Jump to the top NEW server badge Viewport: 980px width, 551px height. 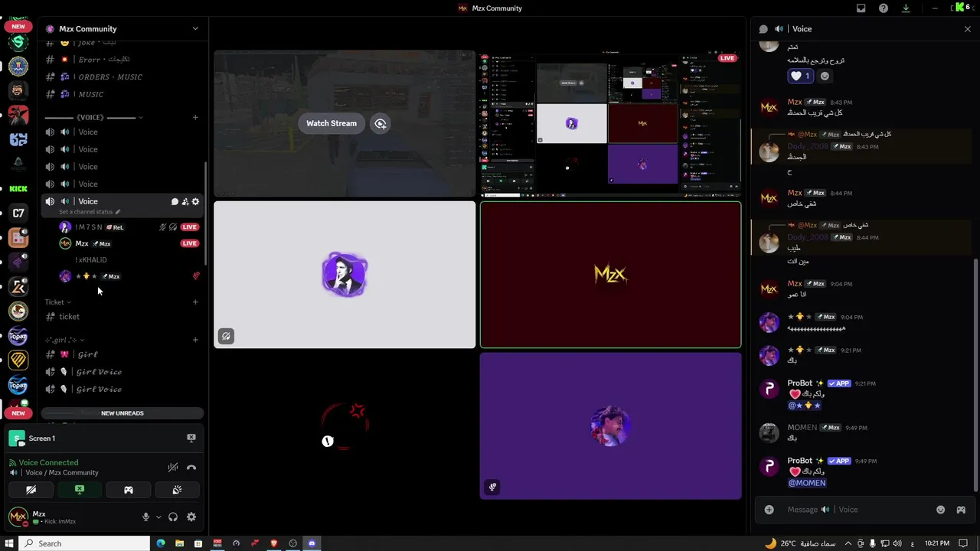(x=18, y=27)
